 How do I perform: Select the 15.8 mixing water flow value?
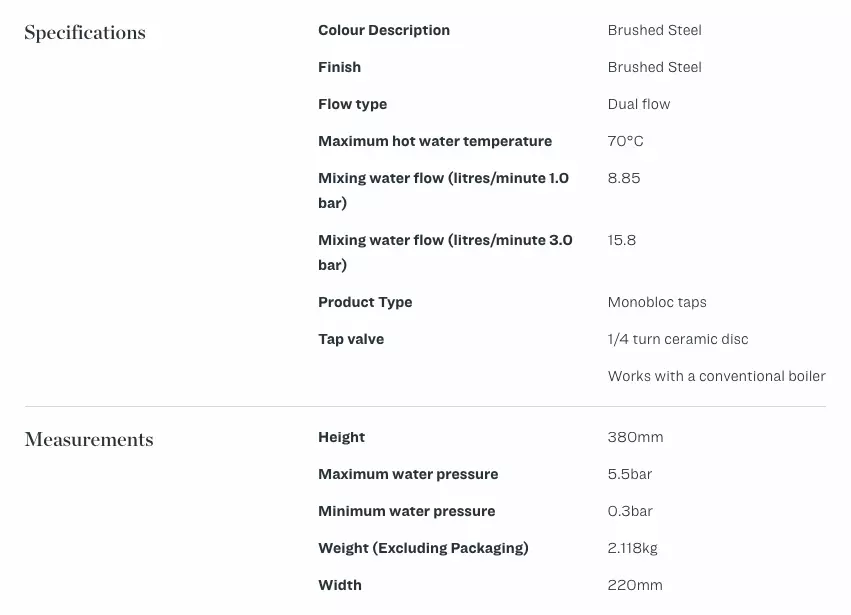[622, 240]
